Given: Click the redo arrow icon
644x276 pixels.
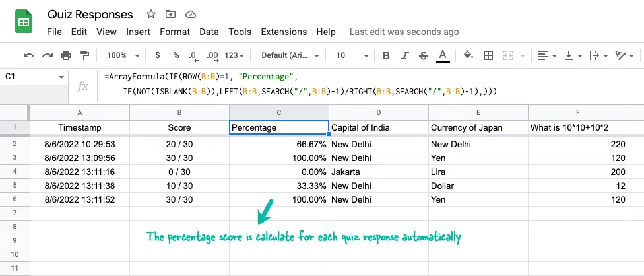Looking at the screenshot, I should [48, 55].
